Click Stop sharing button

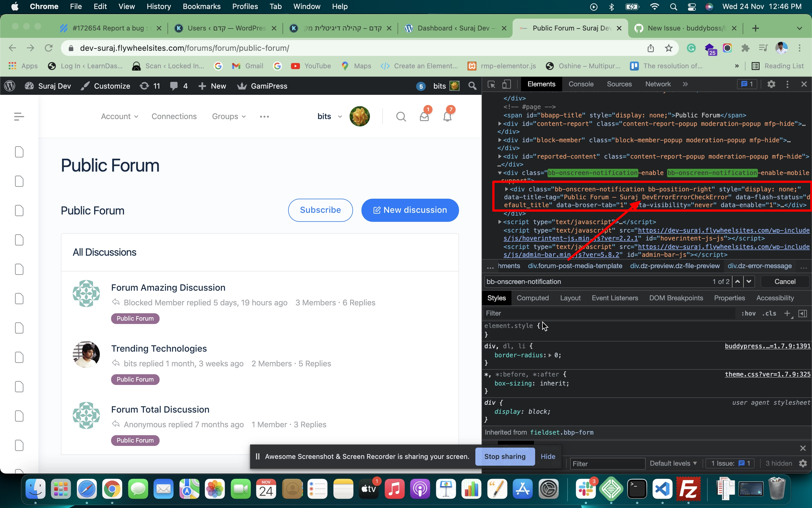click(505, 456)
